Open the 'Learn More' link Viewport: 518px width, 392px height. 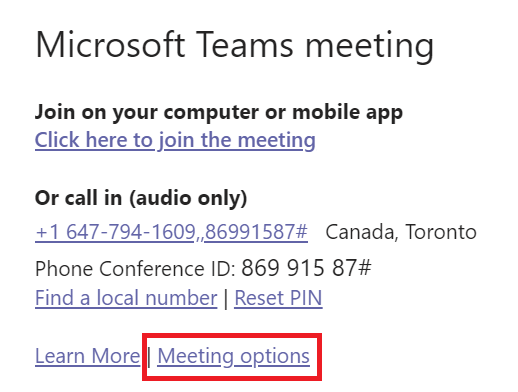pyautogui.click(x=88, y=356)
